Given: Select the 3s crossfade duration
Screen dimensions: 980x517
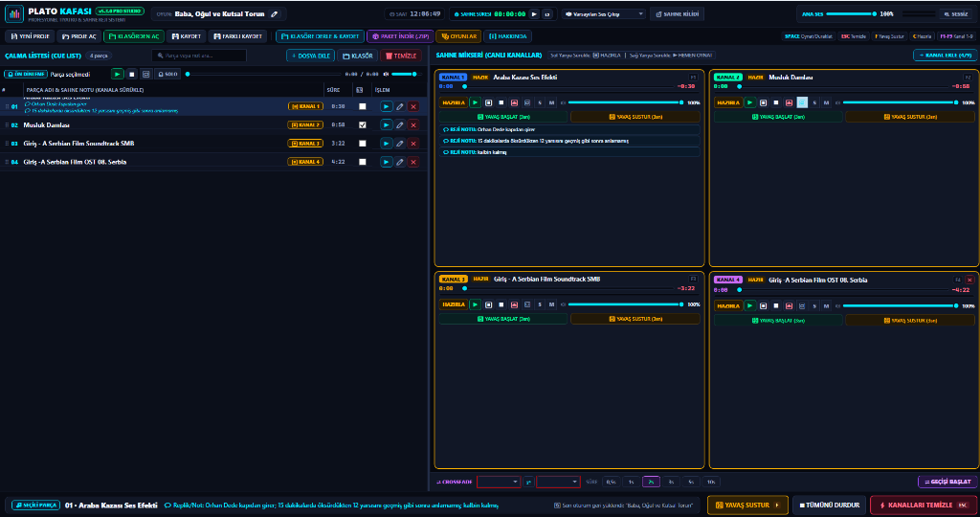Looking at the screenshot, I should (671, 482).
